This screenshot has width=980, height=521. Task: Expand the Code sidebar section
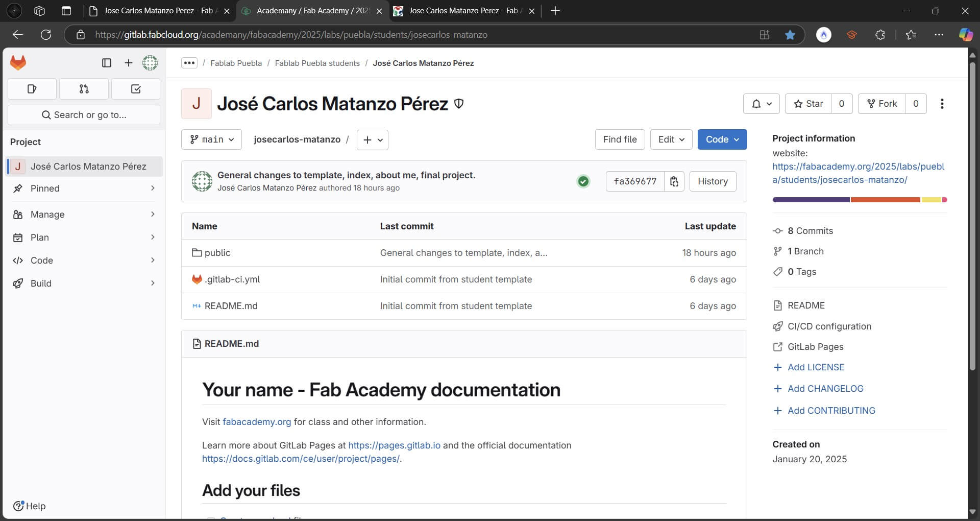84,260
